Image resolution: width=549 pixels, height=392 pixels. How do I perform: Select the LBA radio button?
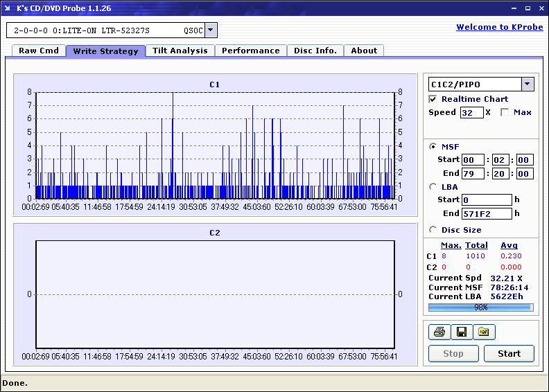click(433, 186)
